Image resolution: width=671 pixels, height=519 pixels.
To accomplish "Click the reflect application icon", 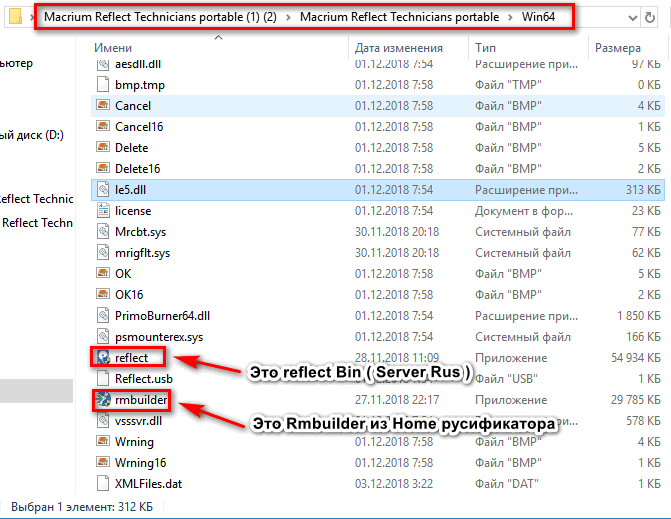I will [x=102, y=358].
